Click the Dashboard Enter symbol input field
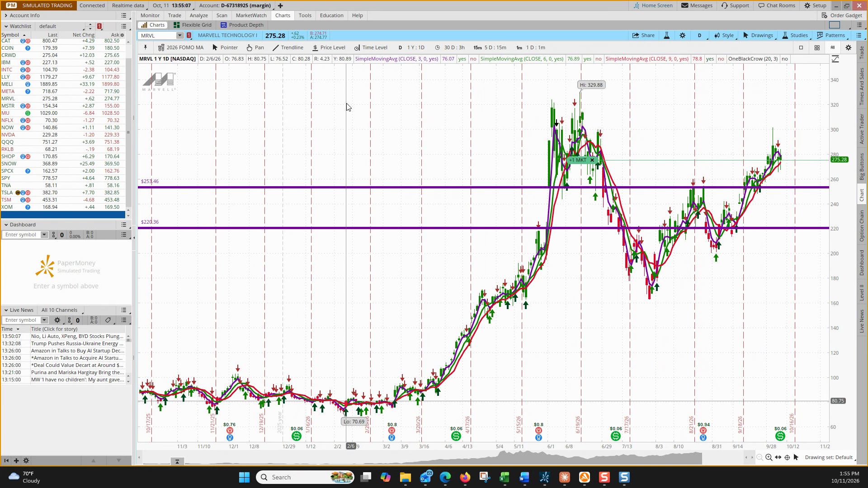 click(21, 235)
